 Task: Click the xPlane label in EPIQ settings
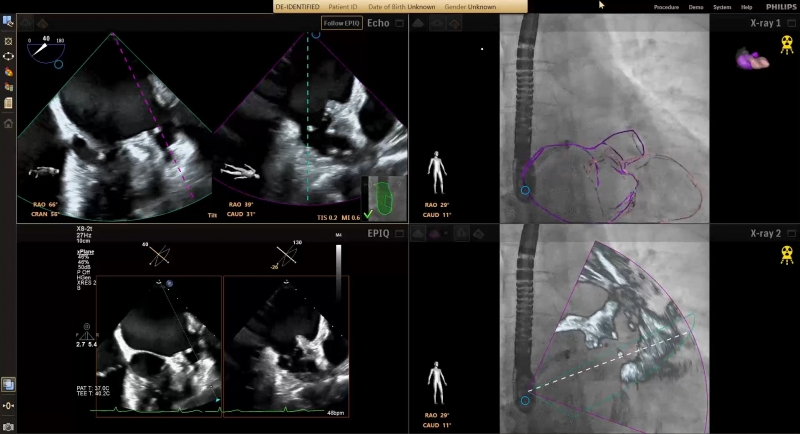pyautogui.click(x=85, y=252)
